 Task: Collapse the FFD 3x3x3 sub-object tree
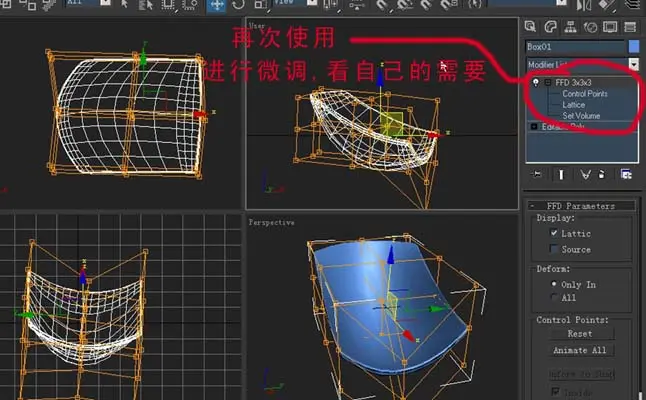point(548,82)
